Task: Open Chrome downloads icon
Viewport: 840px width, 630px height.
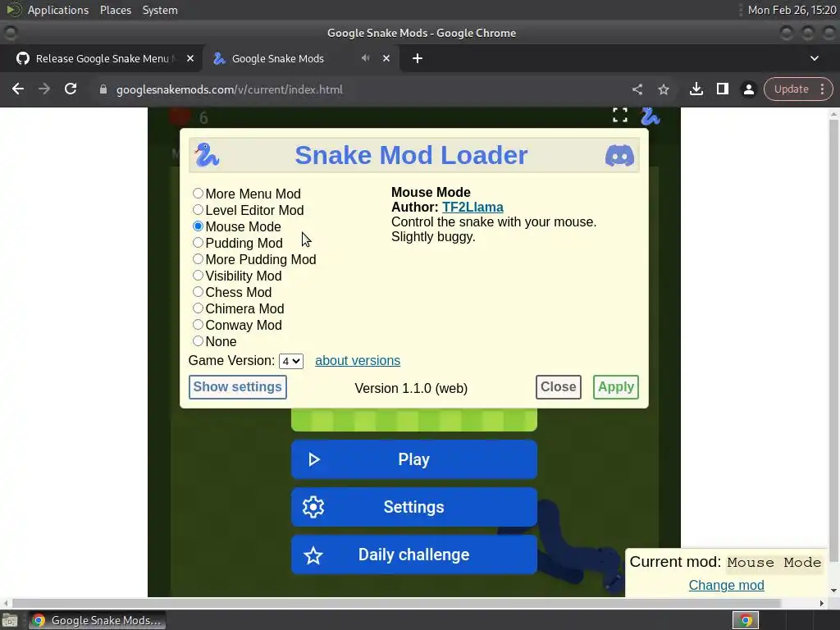Action: click(x=696, y=89)
